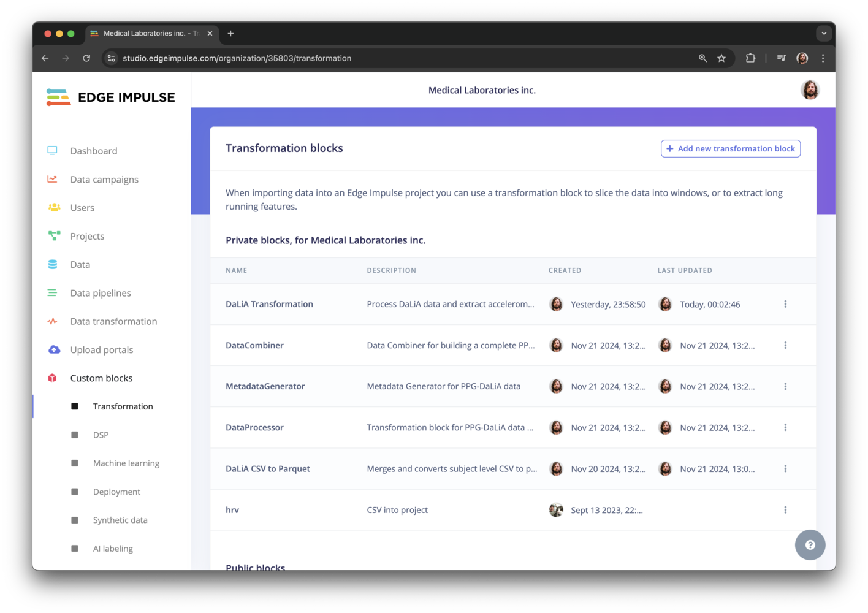Click 'Nov 20 2024' created date cell
The width and height of the screenshot is (868, 613).
point(608,468)
